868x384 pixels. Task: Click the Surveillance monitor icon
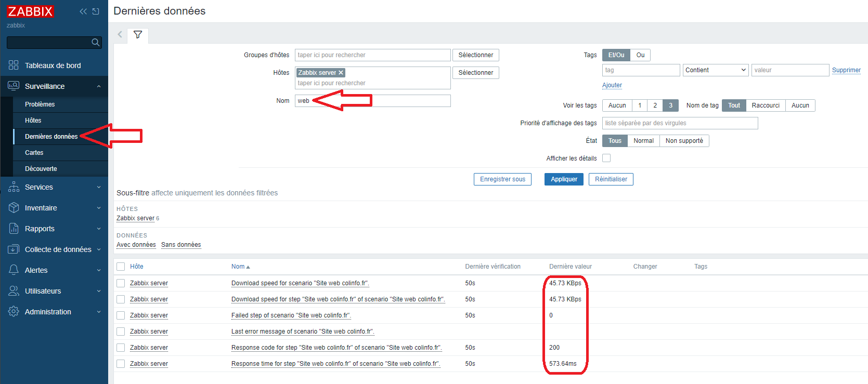(x=14, y=86)
